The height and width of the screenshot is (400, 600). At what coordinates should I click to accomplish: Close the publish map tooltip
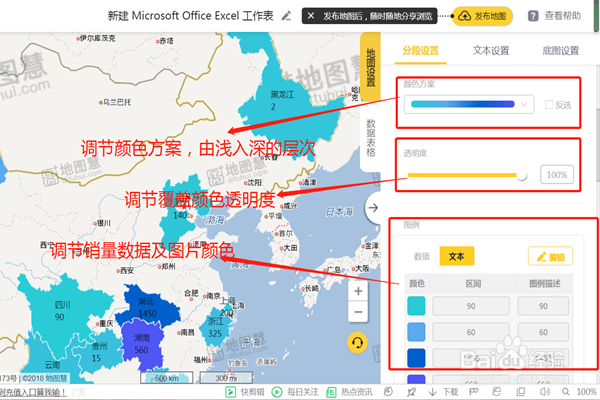[x=311, y=16]
